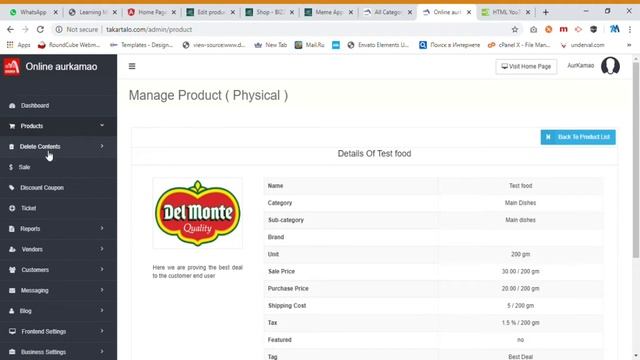The image size is (640, 360).
Task: Click the Not secure site info icon
Action: click(x=59, y=29)
